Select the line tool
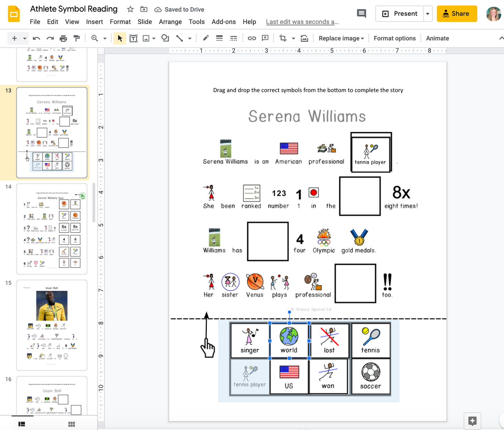 pyautogui.click(x=179, y=38)
